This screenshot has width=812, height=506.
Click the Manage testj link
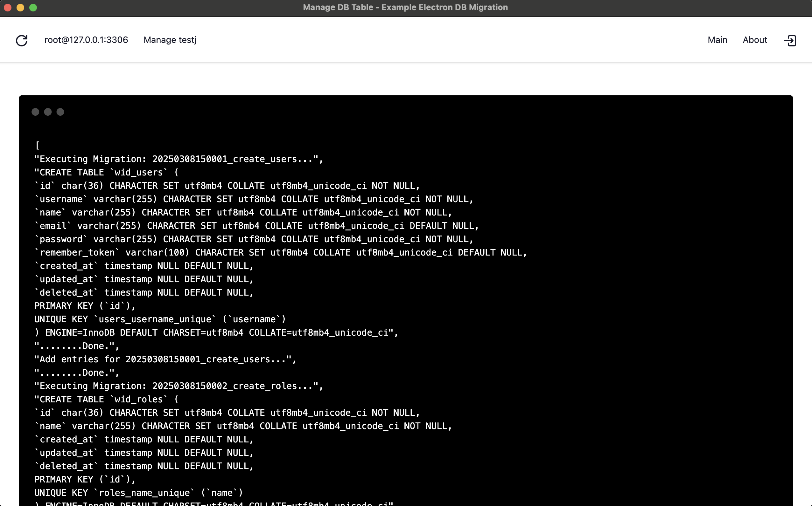coord(170,40)
